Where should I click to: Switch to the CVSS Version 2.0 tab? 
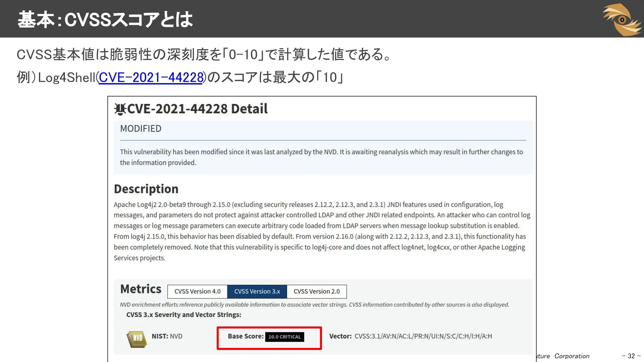[x=316, y=291]
